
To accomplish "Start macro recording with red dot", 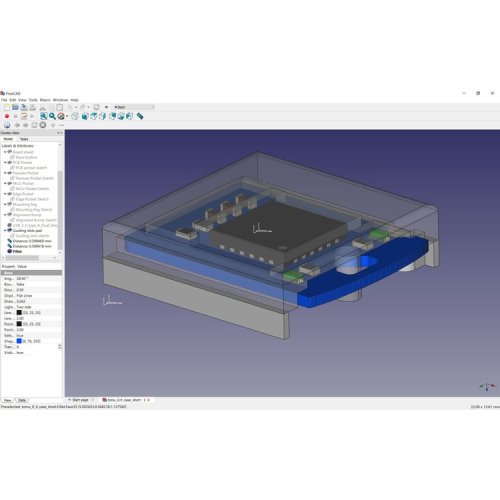I will coord(7,116).
